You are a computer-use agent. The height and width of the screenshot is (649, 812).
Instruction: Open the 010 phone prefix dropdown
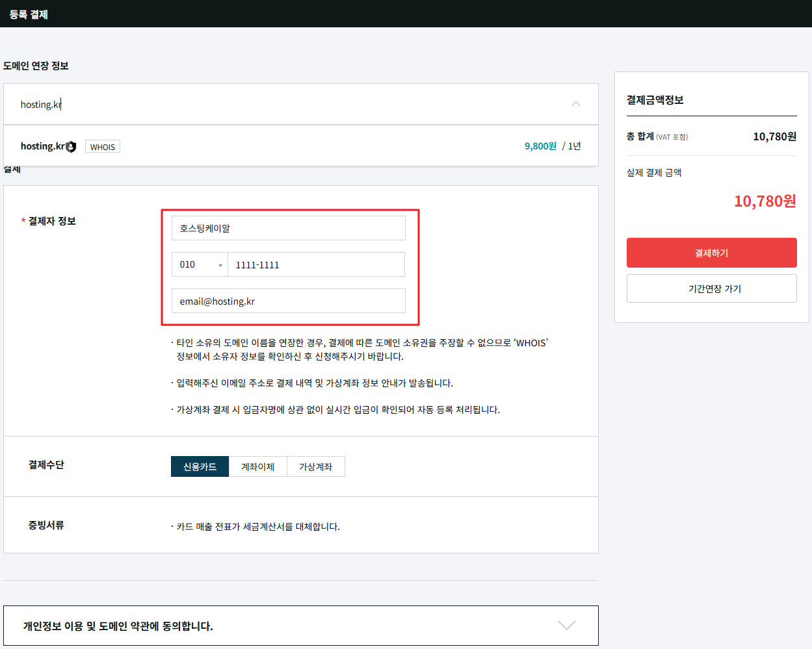click(x=200, y=264)
